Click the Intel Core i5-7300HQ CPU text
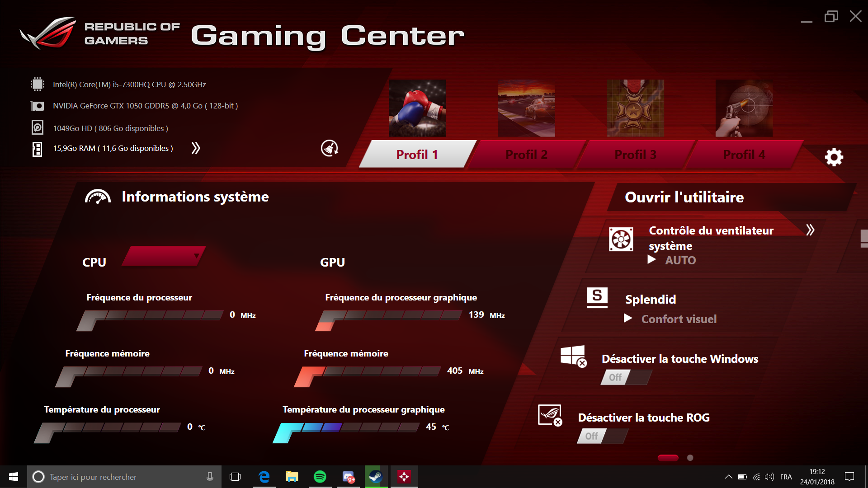Viewport: 868px width, 488px height. pos(129,84)
